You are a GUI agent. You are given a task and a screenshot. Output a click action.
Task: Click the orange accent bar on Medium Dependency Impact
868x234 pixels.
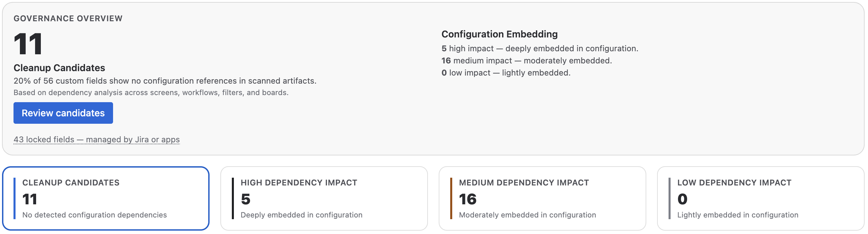coord(451,198)
